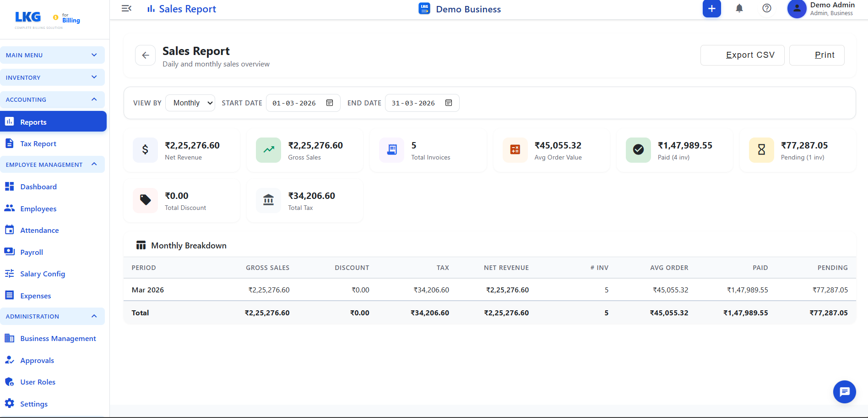The width and height of the screenshot is (868, 418).
Task: Click the Pending hourglass icon
Action: point(761,150)
